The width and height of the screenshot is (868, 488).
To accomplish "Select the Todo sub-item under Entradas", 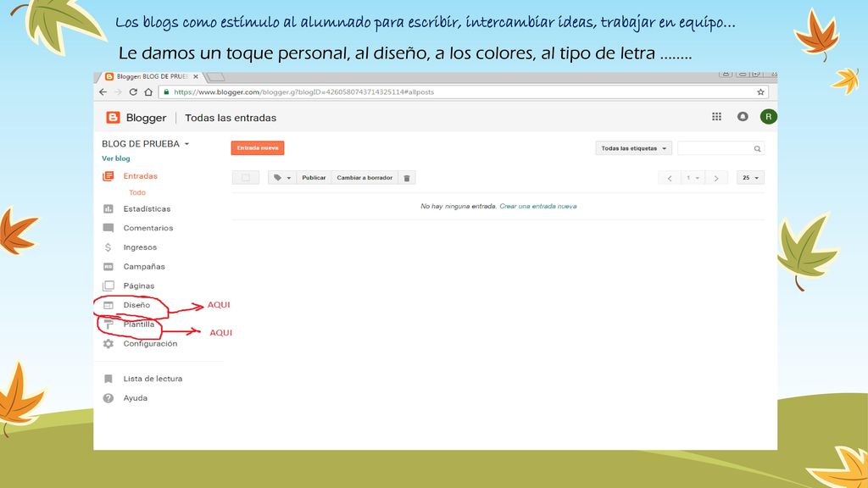I will (137, 192).
